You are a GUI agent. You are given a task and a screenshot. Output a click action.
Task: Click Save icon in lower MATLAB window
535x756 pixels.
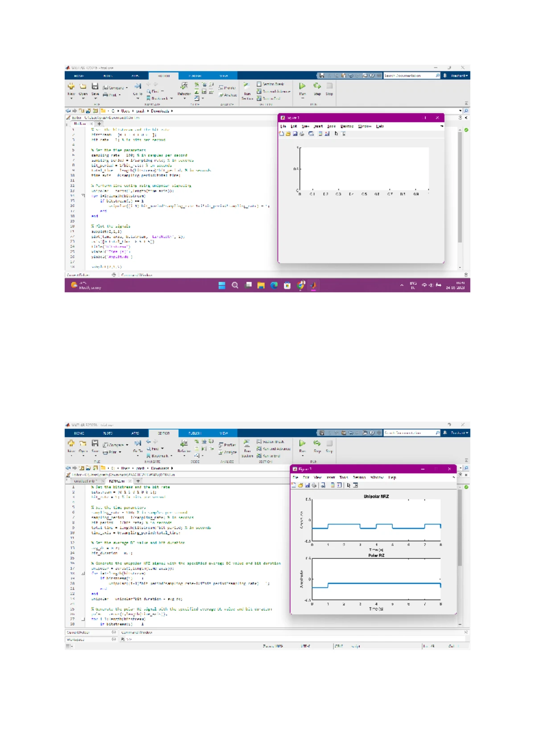pos(95,443)
